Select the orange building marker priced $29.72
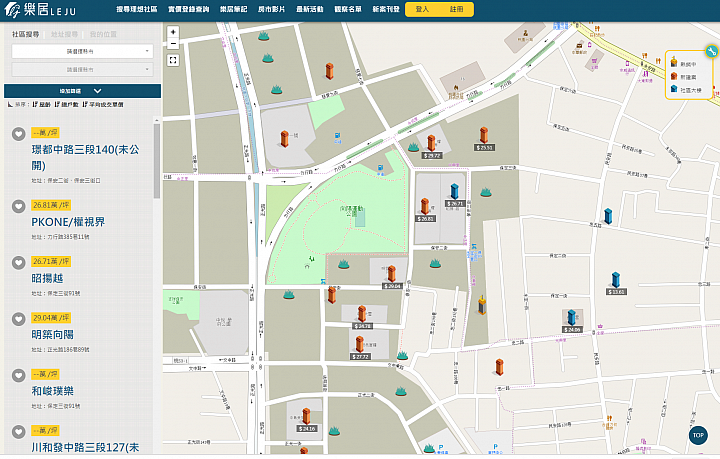 pos(431,143)
